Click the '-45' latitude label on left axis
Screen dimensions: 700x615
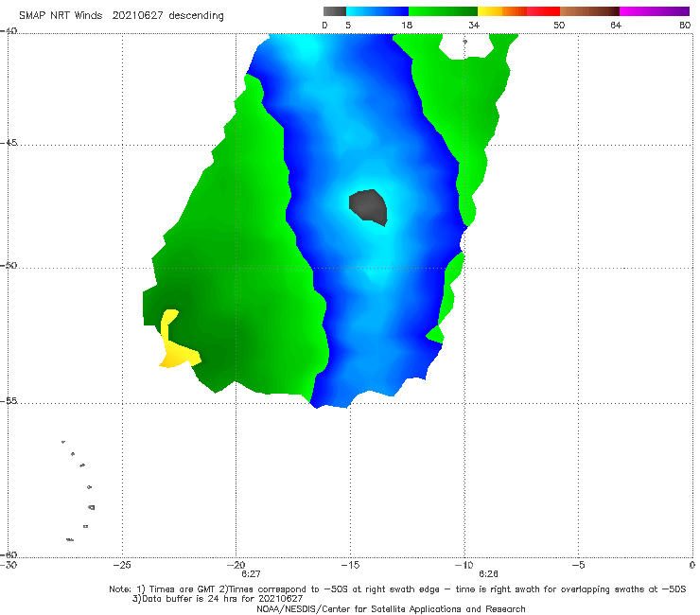[9, 143]
